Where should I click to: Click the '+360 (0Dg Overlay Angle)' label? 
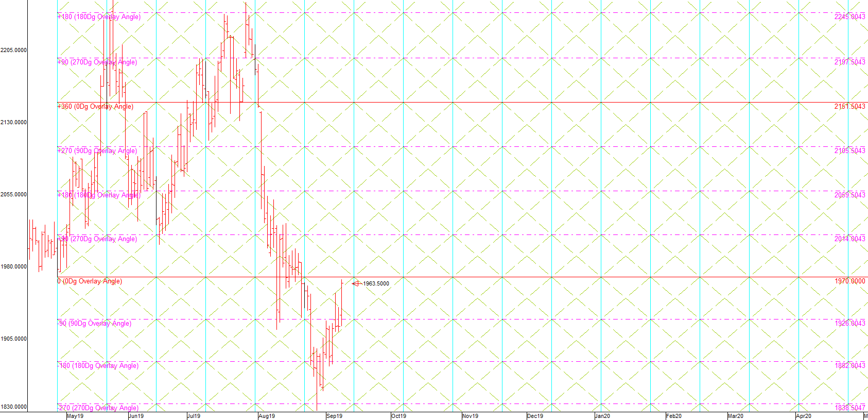(x=95, y=107)
